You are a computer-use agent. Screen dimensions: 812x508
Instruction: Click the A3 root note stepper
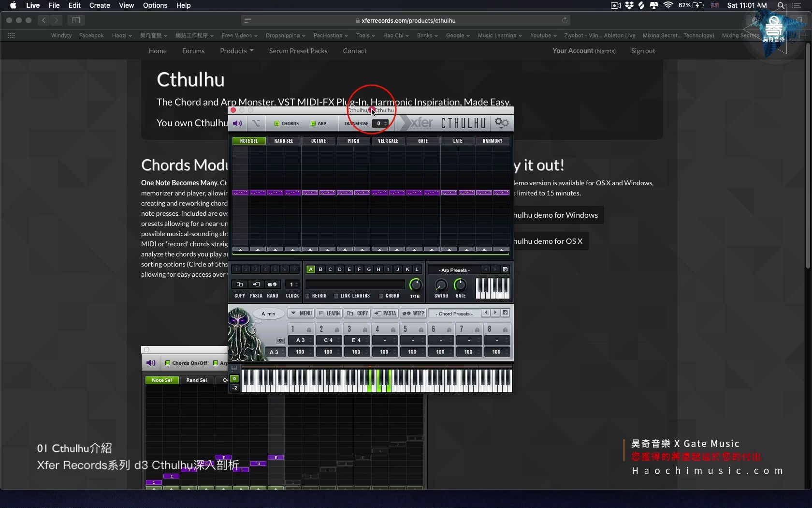[x=283, y=352]
